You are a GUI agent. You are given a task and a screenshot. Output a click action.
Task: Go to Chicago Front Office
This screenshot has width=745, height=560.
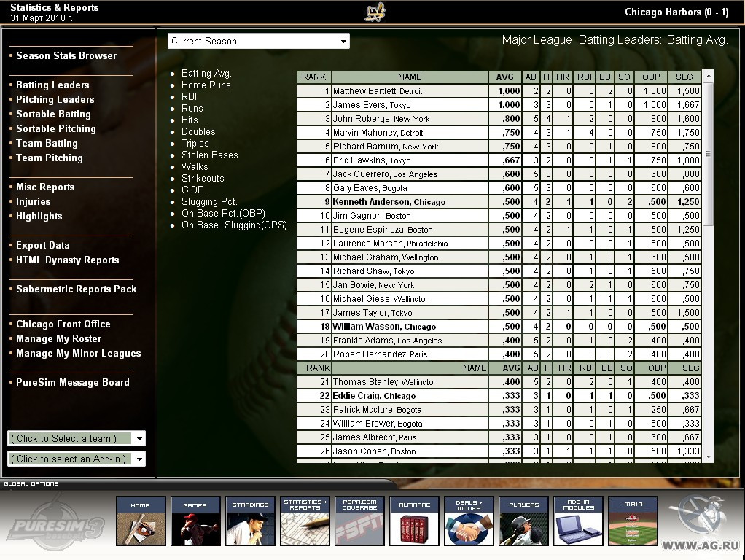click(63, 324)
